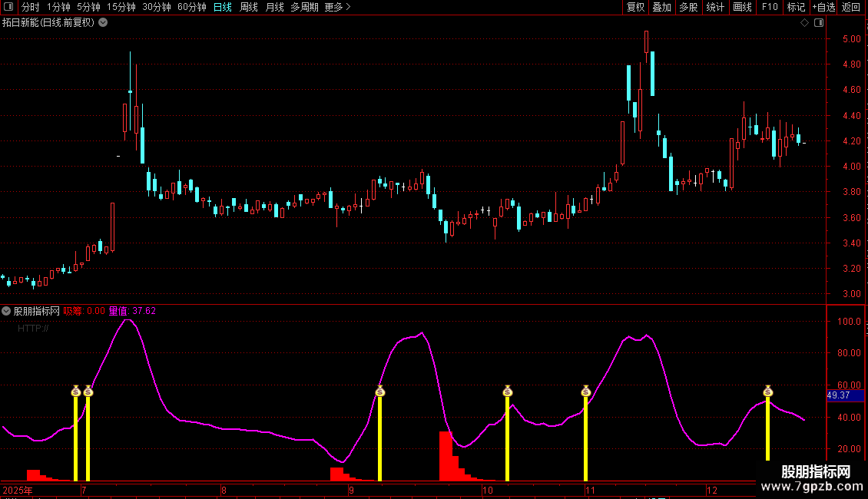Switch to 周线 weekly chart

pos(249,7)
